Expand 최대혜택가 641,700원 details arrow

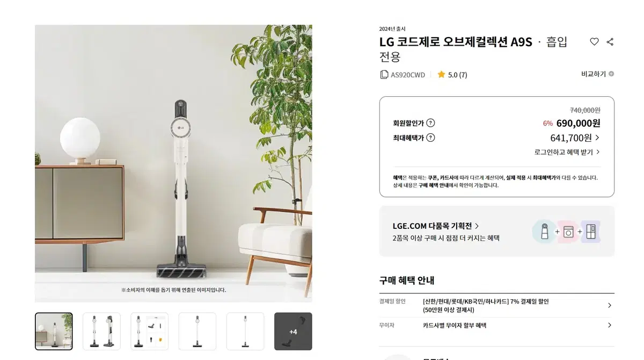pos(597,138)
